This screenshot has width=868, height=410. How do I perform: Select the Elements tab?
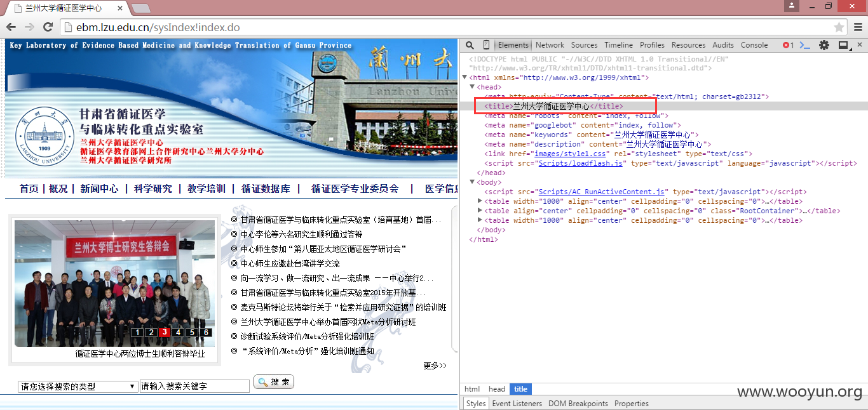click(x=513, y=45)
